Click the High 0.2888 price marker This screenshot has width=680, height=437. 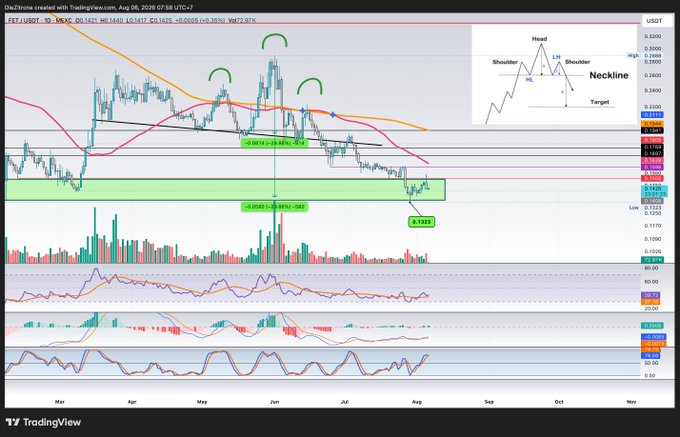pos(645,55)
